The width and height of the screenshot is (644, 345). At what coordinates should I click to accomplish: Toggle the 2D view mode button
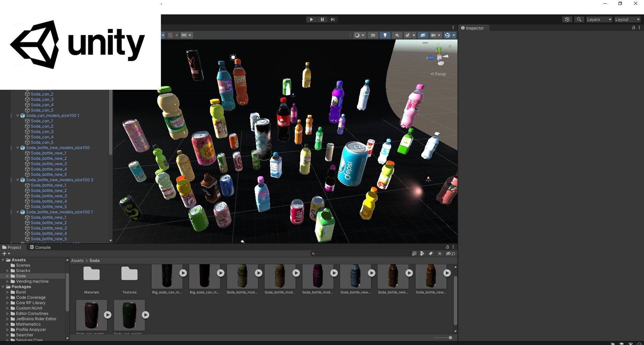click(373, 35)
